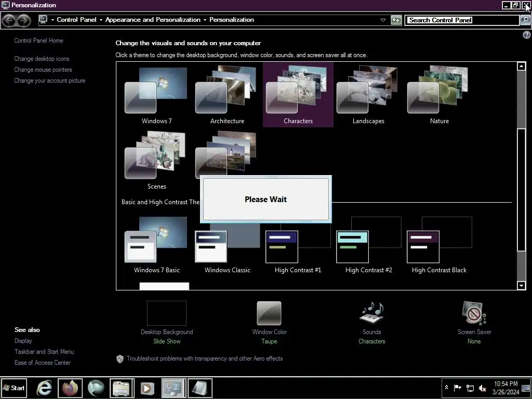Click the address bar computer icon
Viewport: 532px width, 399px height.
coord(43,20)
